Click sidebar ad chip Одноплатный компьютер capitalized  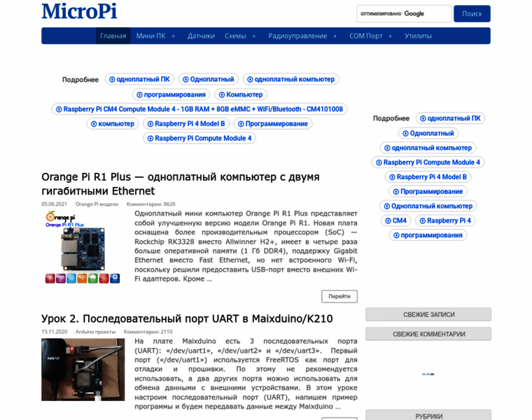pyautogui.click(x=428, y=206)
